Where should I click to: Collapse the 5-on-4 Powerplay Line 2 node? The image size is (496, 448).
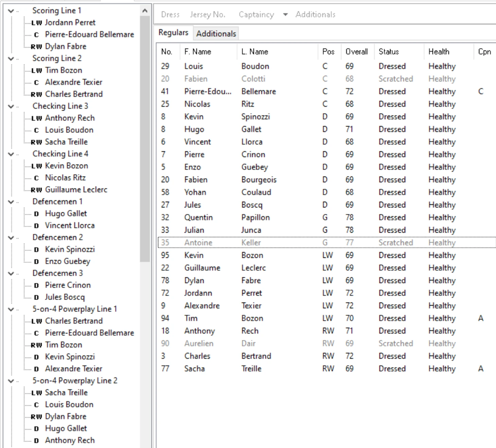pos(11,381)
